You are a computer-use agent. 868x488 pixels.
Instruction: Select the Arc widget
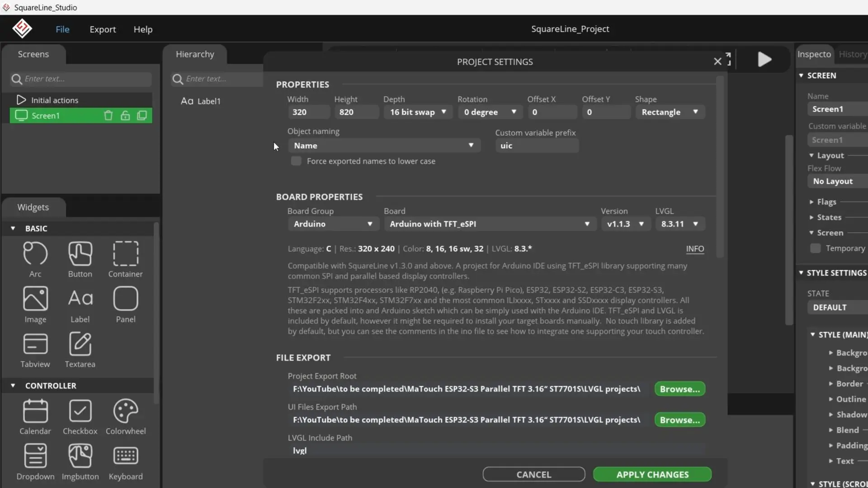[x=35, y=259]
